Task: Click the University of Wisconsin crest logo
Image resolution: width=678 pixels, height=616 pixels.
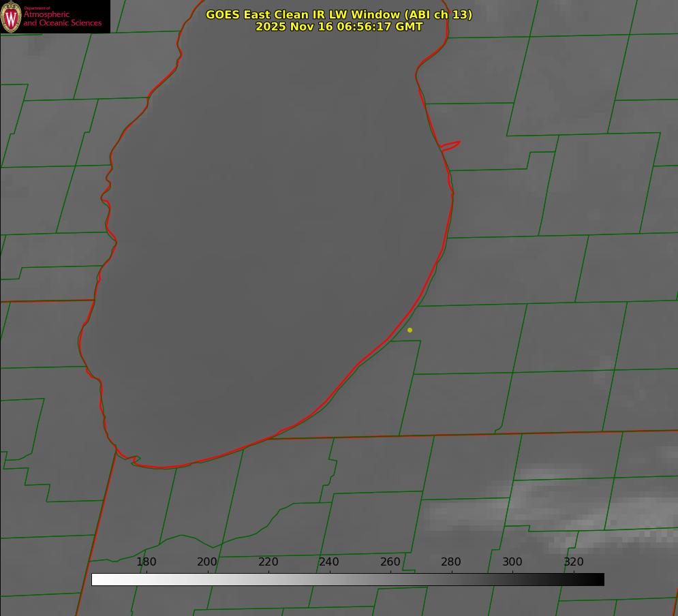Action: (11, 16)
